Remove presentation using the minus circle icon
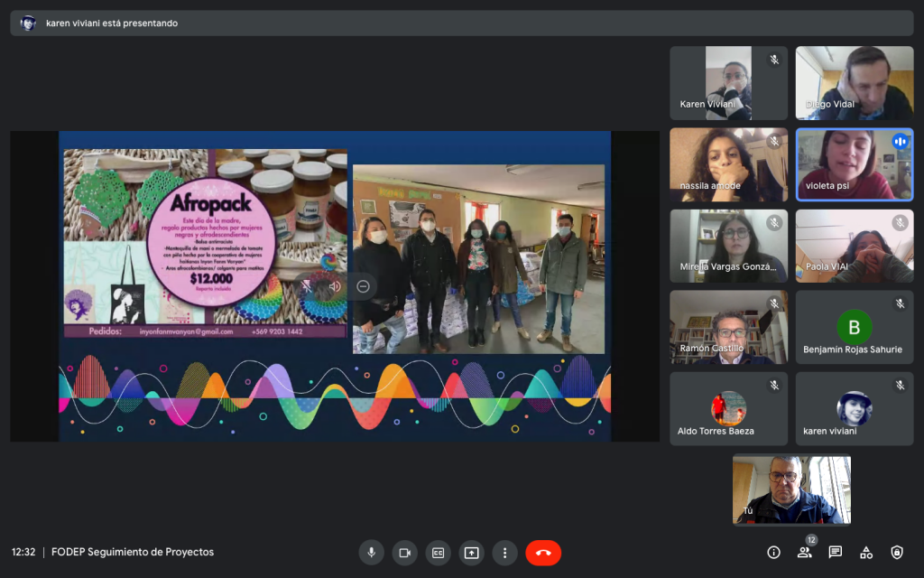The image size is (924, 578). click(x=363, y=286)
